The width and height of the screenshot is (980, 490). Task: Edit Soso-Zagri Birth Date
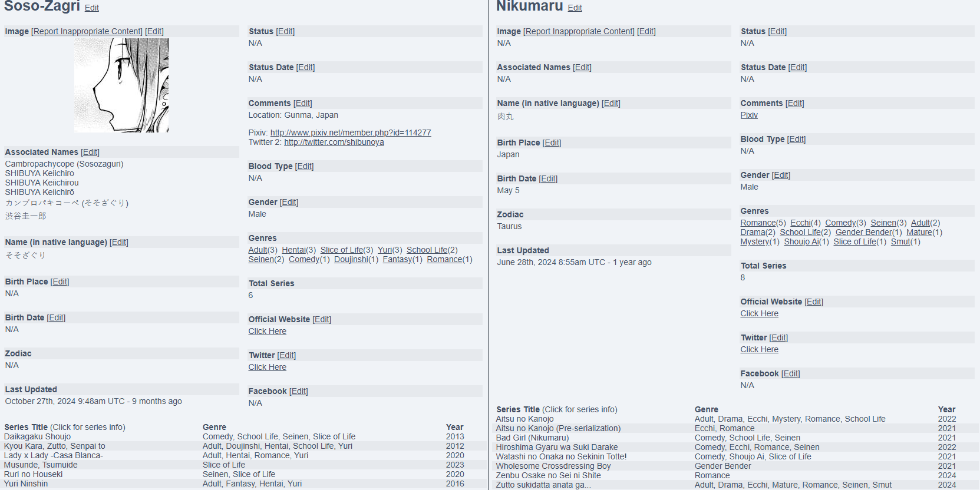56,317
